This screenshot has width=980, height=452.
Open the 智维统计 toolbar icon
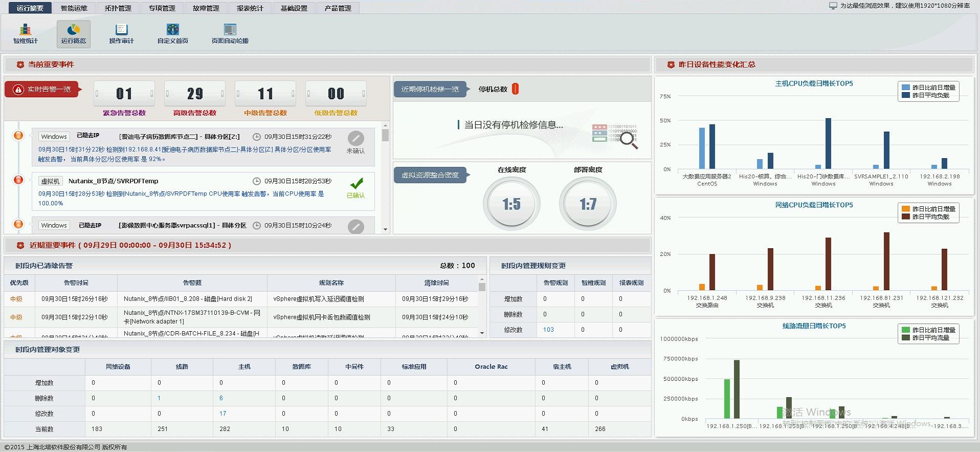coord(25,30)
